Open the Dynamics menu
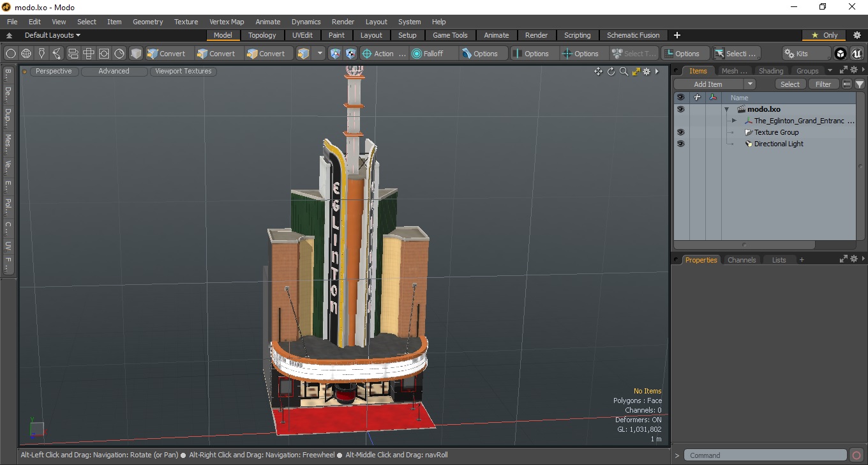868x465 pixels. (x=306, y=22)
